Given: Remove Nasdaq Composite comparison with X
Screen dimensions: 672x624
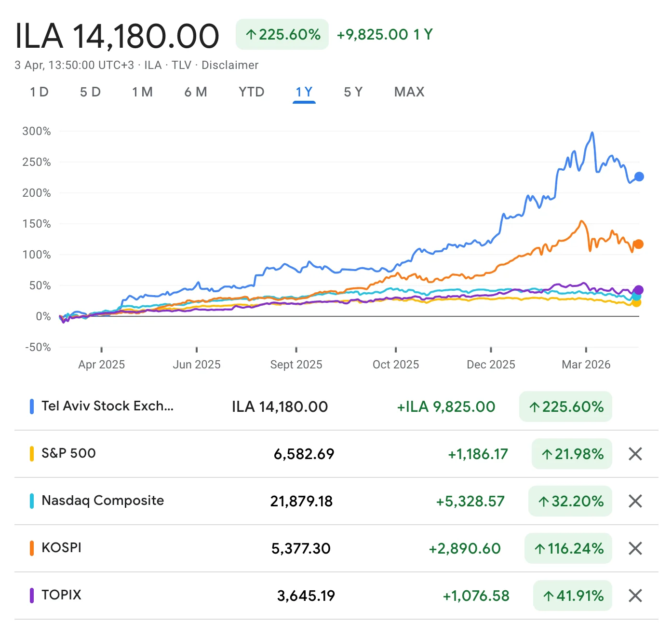Looking at the screenshot, I should 635,501.
